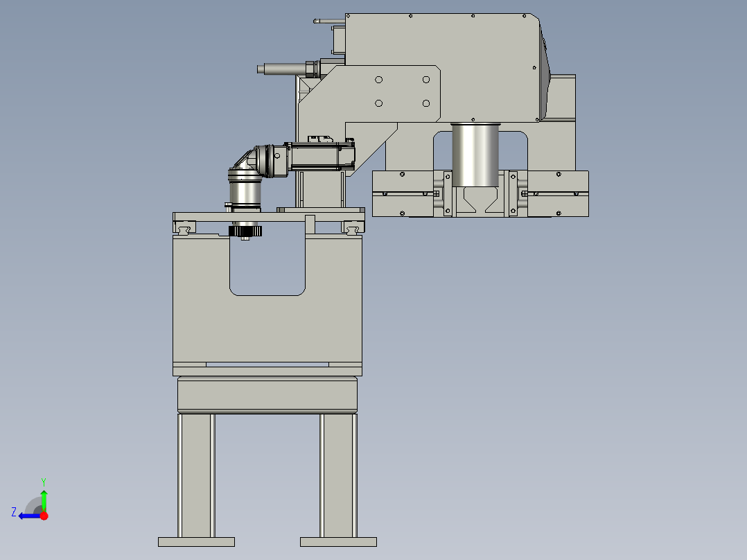Click the blue Z axis arrow of the triad
747x560 pixels.
(28, 516)
